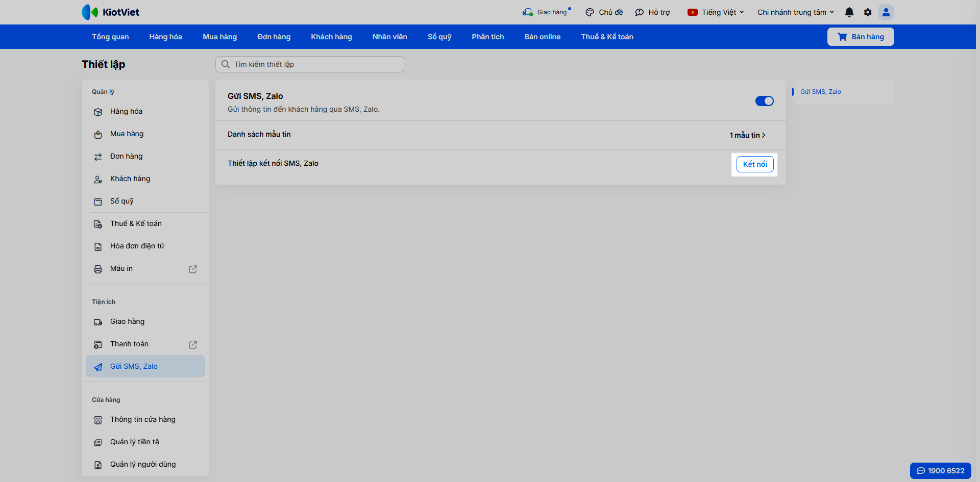Viewport: 980px width, 482px height.
Task: Click external link icon next to Mẫu in
Action: (x=193, y=269)
